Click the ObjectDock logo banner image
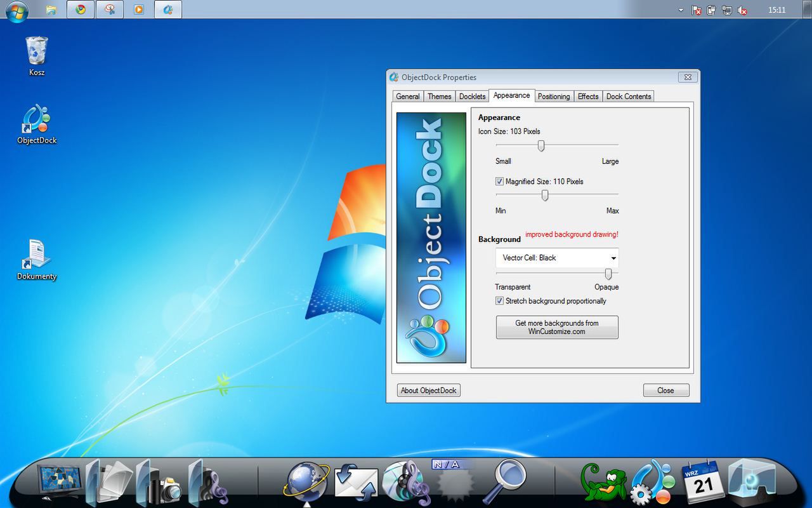 tap(431, 238)
